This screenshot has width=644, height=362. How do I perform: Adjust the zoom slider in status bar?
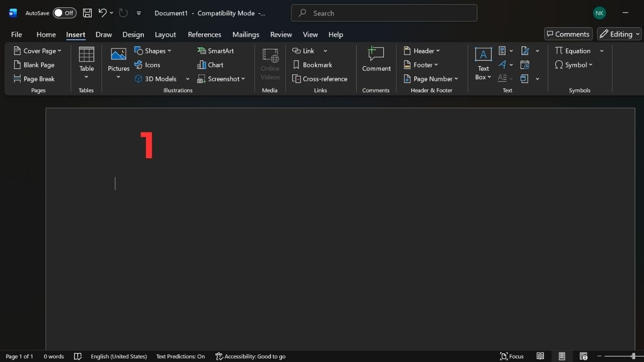633,356
